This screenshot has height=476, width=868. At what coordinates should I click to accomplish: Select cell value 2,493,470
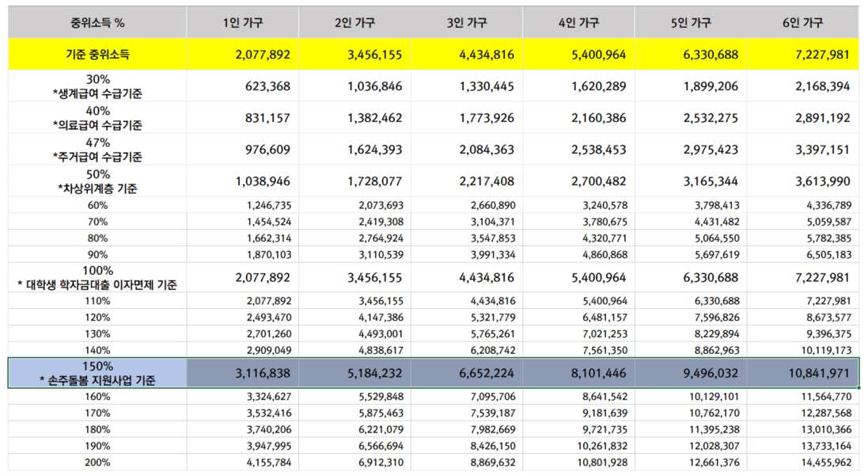tap(269, 318)
